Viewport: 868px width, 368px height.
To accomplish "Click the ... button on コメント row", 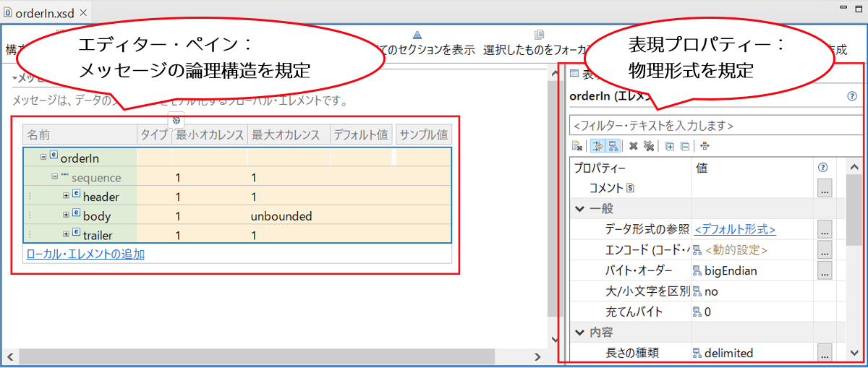I will click(x=825, y=188).
